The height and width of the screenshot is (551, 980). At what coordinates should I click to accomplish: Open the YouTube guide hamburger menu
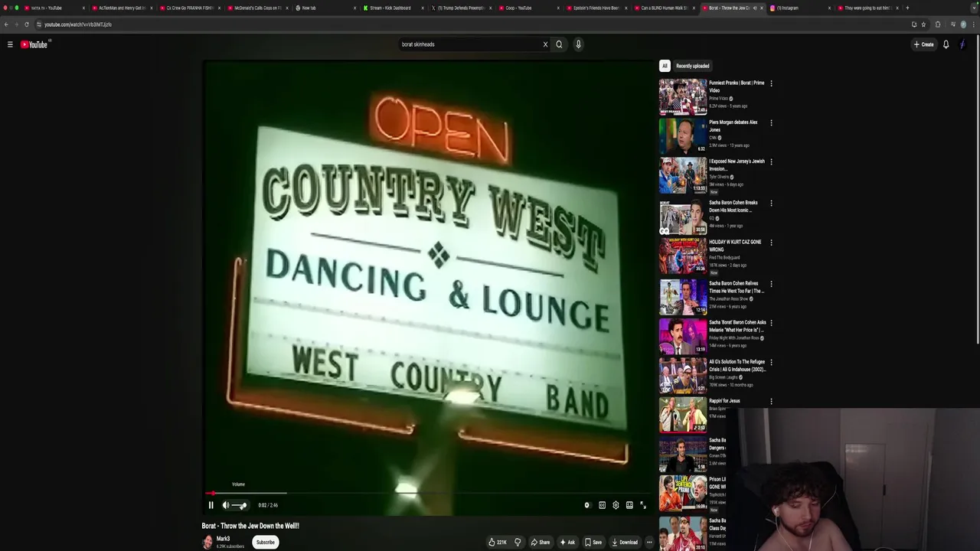10,44
